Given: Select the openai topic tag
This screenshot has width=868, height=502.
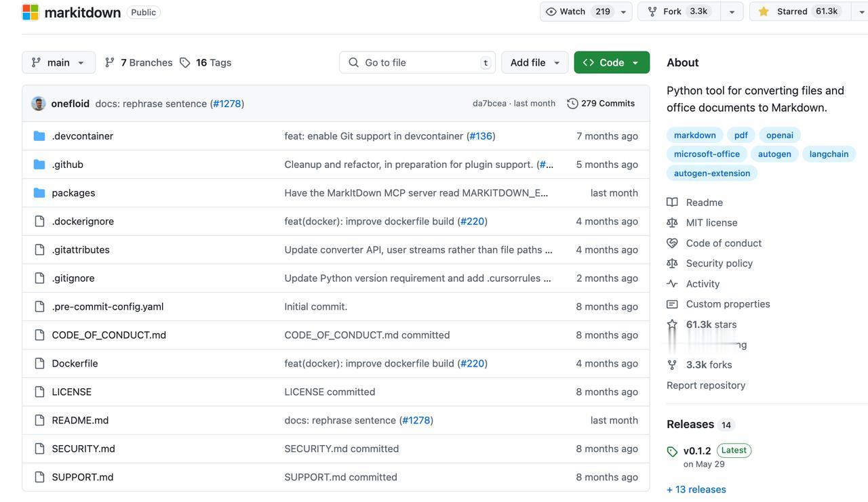Looking at the screenshot, I should (x=780, y=135).
